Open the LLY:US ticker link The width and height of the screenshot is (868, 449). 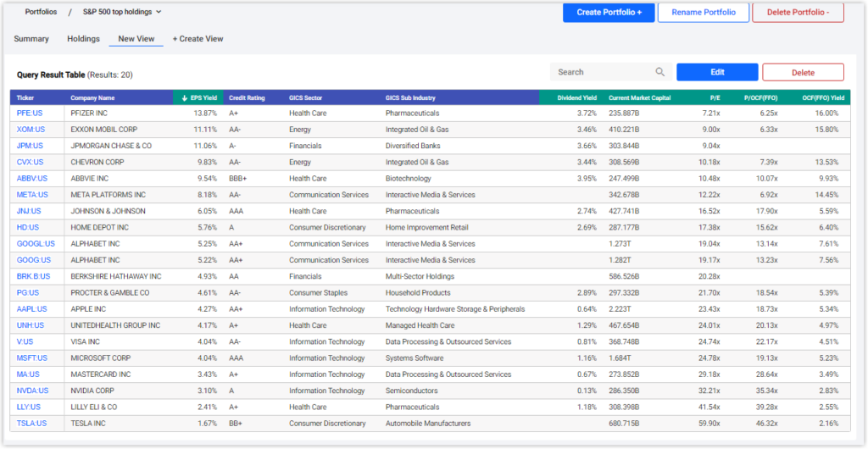29,407
